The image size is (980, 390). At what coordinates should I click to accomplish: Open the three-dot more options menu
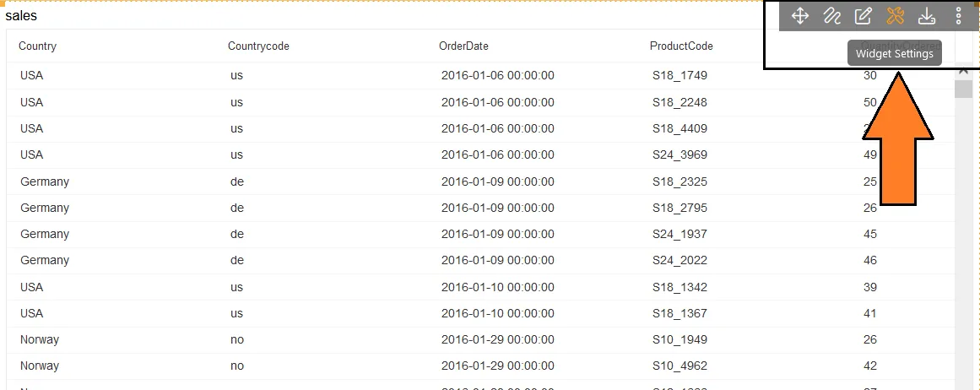tap(958, 16)
